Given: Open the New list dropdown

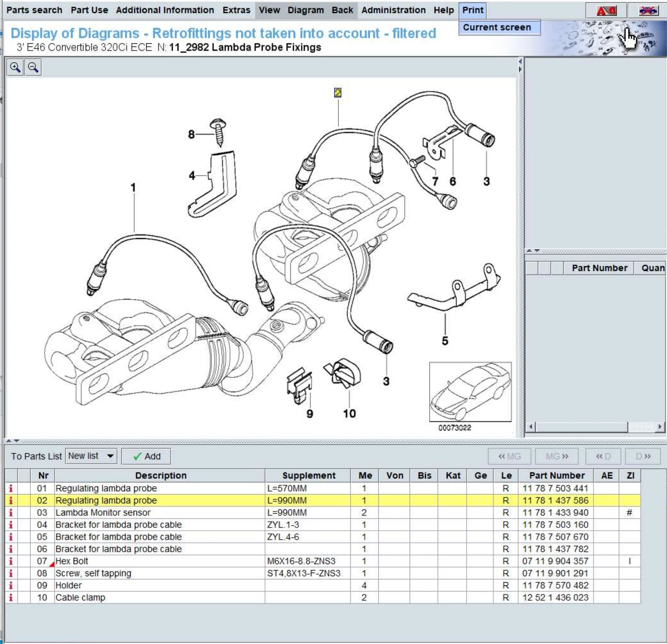Looking at the screenshot, I should coord(91,456).
